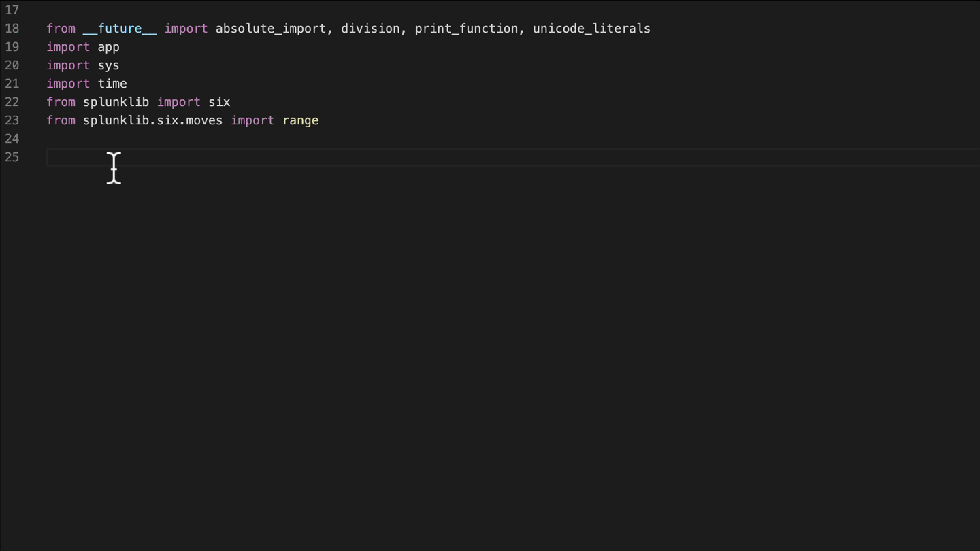Click the division identifier
This screenshot has height=551, width=980.
pyautogui.click(x=370, y=29)
